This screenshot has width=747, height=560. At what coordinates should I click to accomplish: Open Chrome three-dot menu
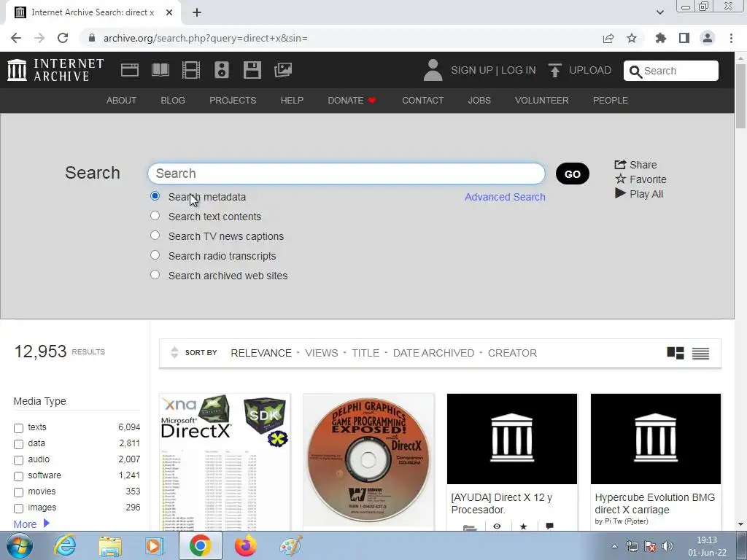point(731,38)
